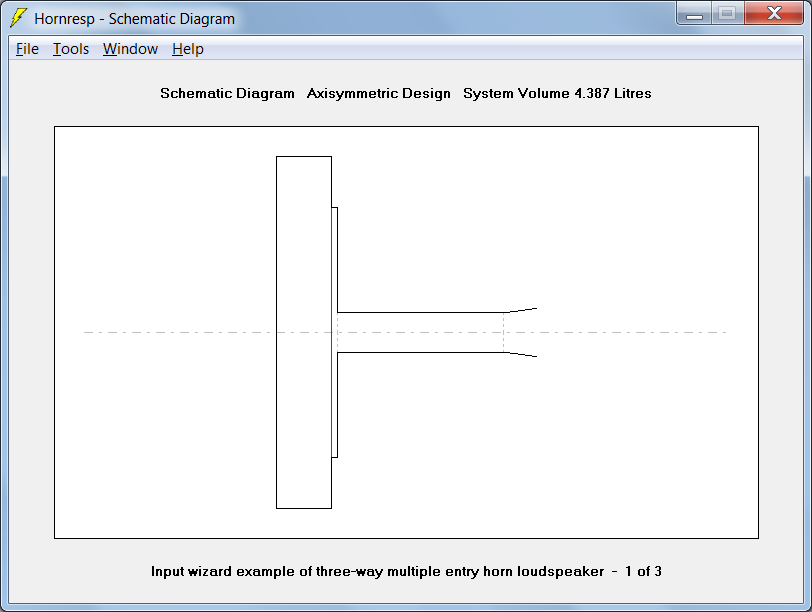
Task: Open the Window menu
Action: [x=130, y=49]
